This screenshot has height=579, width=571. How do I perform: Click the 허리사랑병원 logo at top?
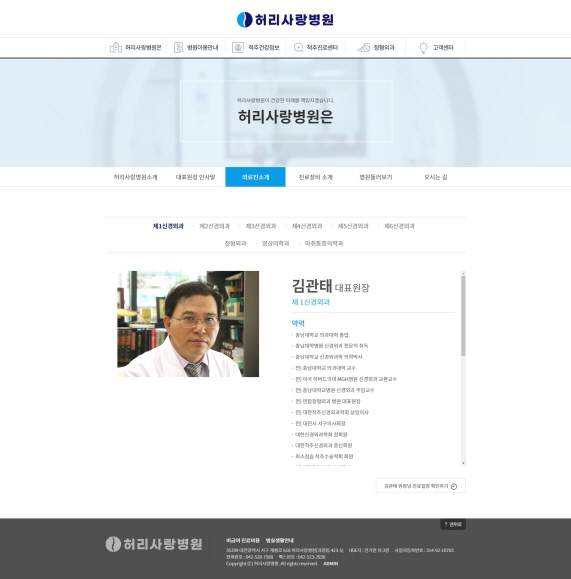(x=285, y=20)
